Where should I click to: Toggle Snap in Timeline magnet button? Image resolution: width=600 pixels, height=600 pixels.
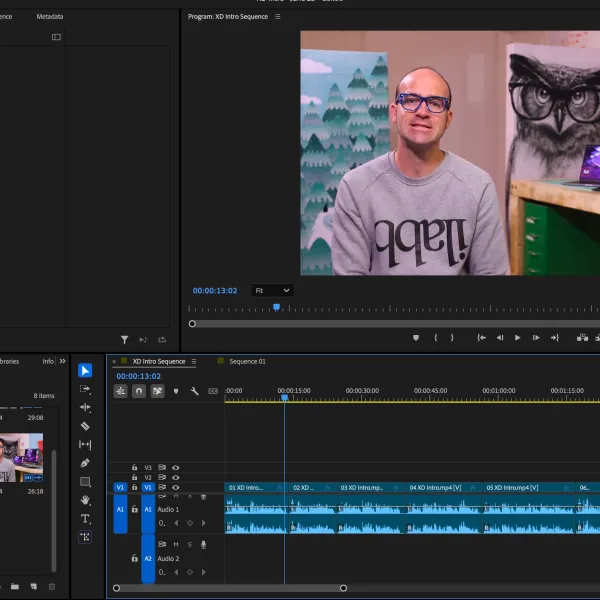pyautogui.click(x=139, y=391)
